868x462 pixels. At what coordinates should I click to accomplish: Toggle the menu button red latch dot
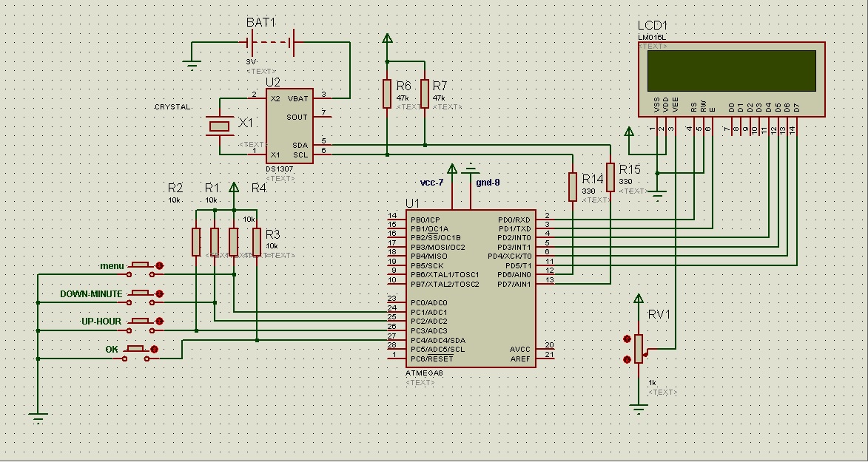point(160,266)
